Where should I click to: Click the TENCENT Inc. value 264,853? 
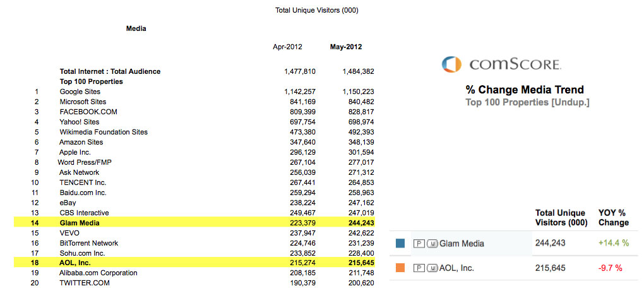pyautogui.click(x=362, y=182)
